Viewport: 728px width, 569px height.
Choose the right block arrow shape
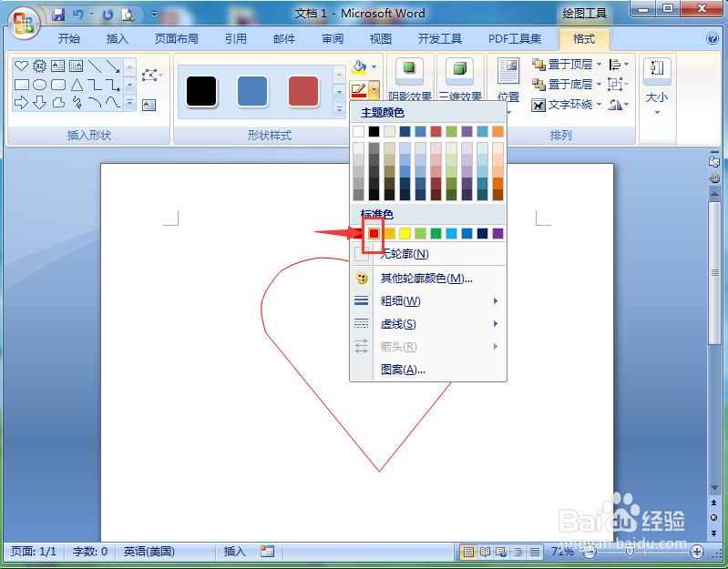[21, 103]
